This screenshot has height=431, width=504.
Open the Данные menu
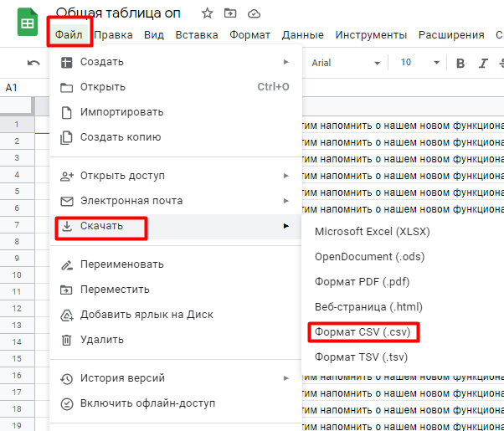[302, 34]
